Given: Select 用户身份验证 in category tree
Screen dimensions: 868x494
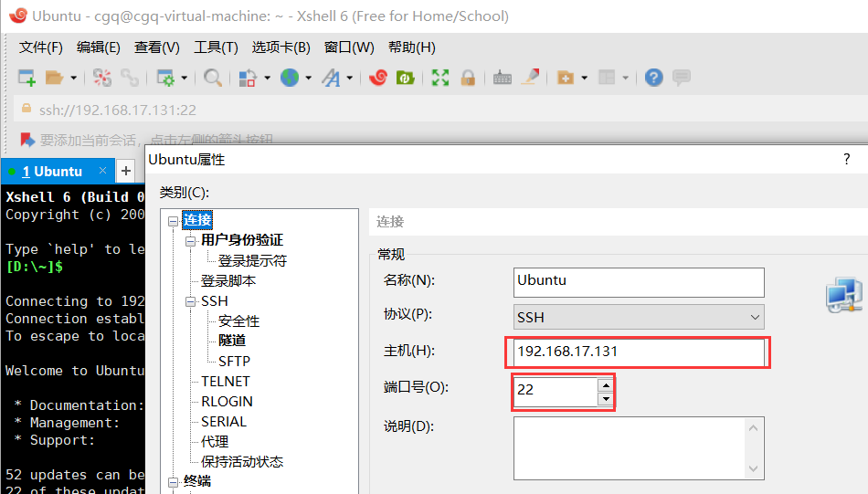Looking at the screenshot, I should click(x=242, y=240).
